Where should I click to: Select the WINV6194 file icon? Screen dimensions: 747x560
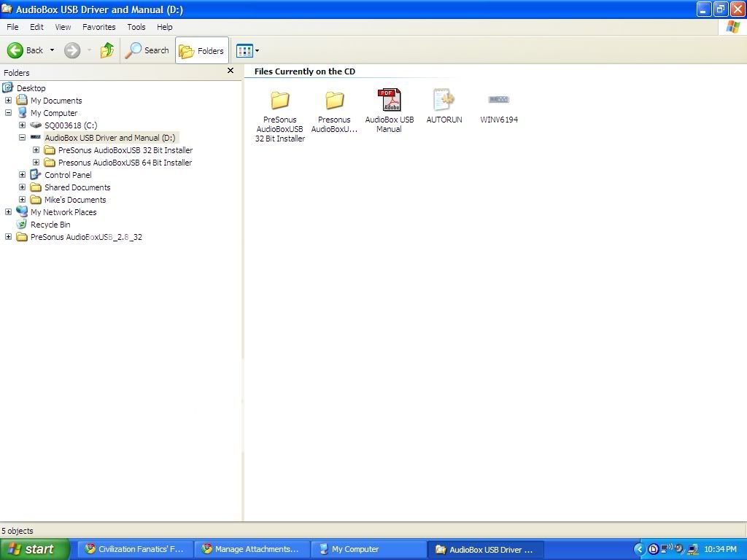click(x=499, y=99)
